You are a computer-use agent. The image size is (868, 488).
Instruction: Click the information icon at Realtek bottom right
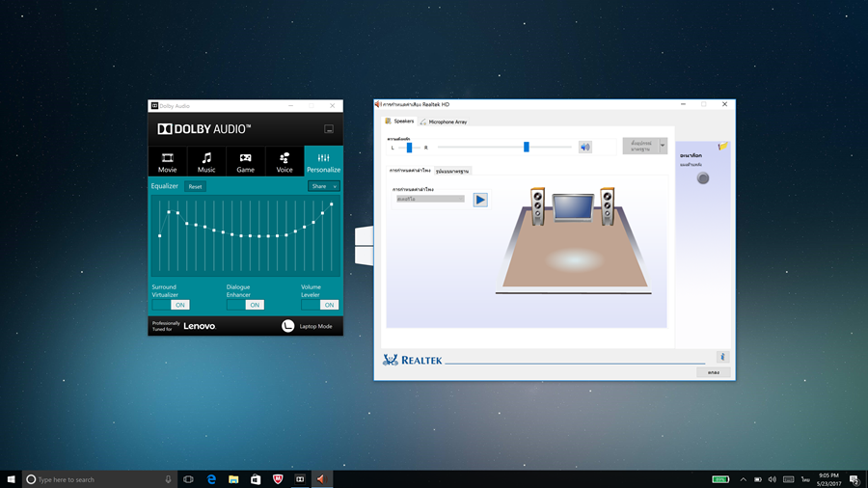[722, 357]
